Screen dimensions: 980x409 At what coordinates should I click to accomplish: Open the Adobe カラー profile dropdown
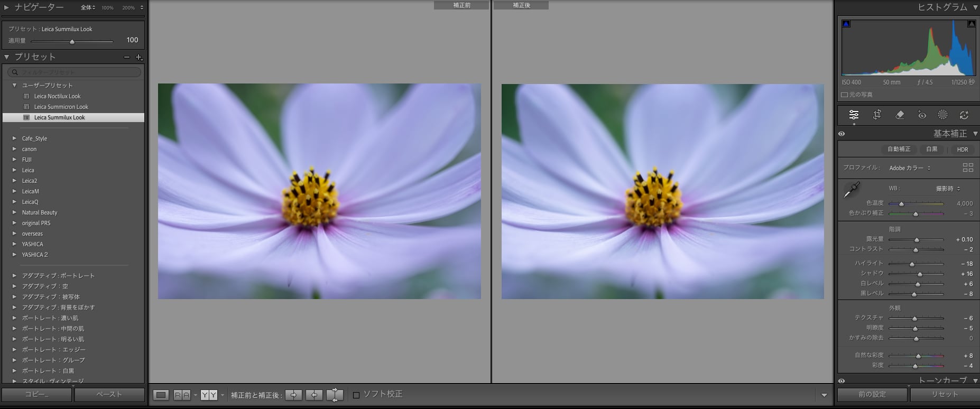pos(910,168)
